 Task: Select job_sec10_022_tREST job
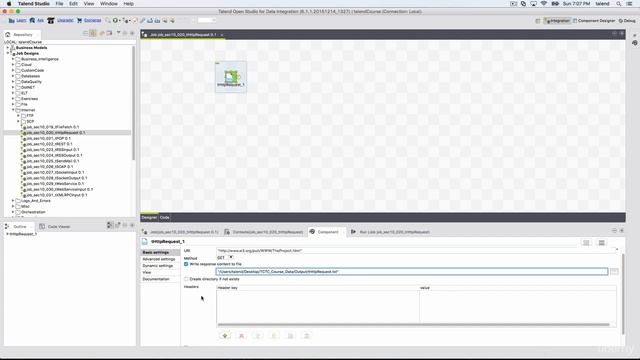49,144
